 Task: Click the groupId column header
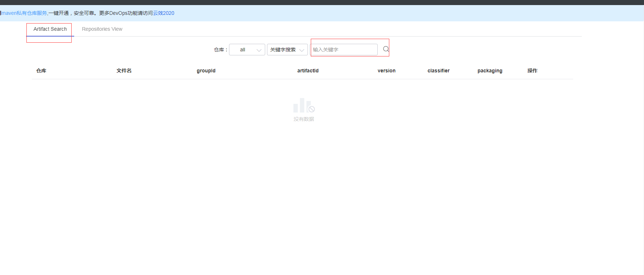coord(206,71)
